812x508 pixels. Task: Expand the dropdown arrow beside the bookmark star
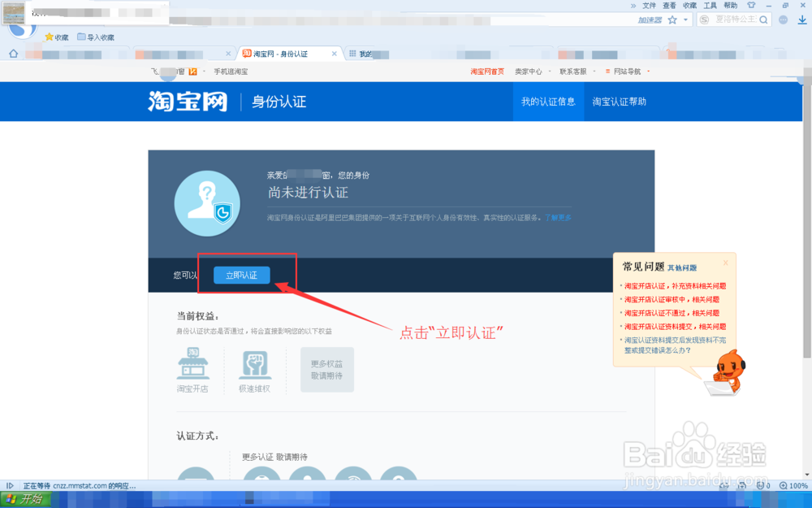coord(685,20)
